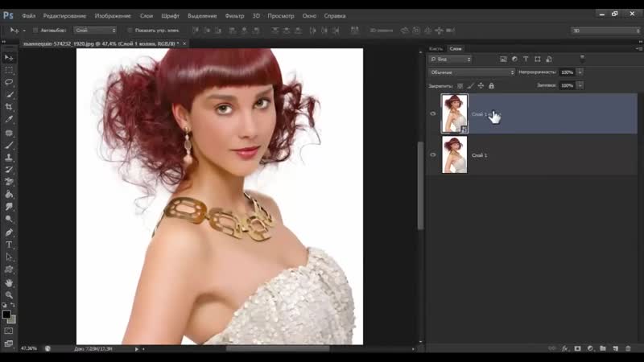The image size is (644, 362).
Task: Open the Move tool preset picker arrow
Action: pos(24,31)
